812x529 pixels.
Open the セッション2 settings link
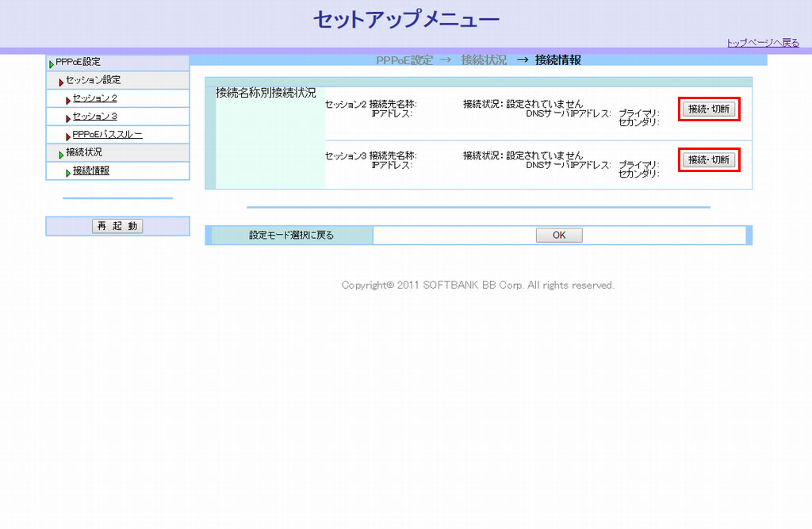(x=95, y=98)
